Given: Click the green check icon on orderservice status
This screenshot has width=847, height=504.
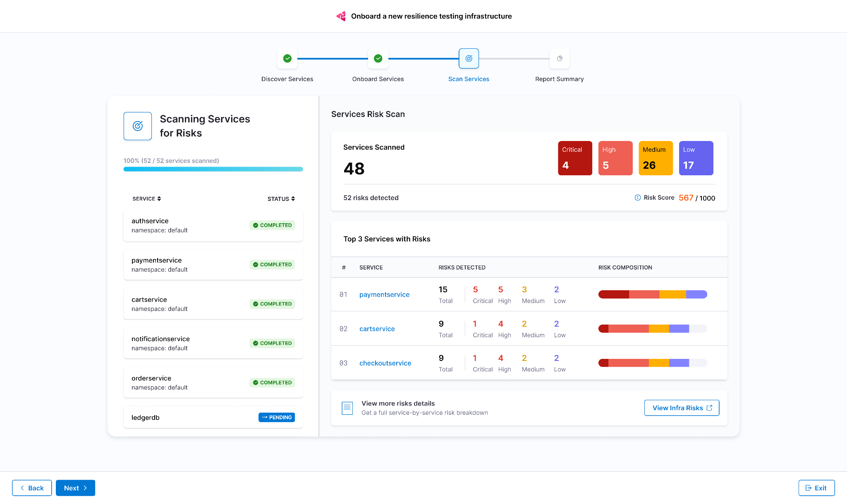Looking at the screenshot, I should coord(256,382).
